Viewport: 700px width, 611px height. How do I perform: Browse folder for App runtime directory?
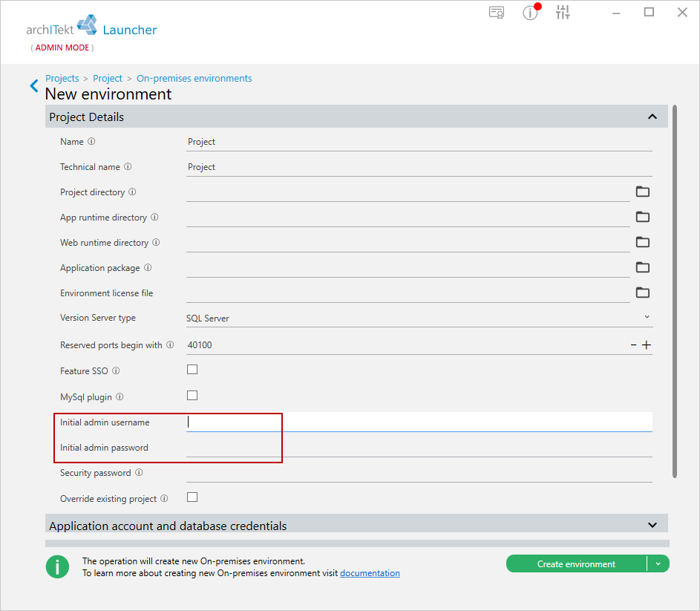[x=642, y=217]
